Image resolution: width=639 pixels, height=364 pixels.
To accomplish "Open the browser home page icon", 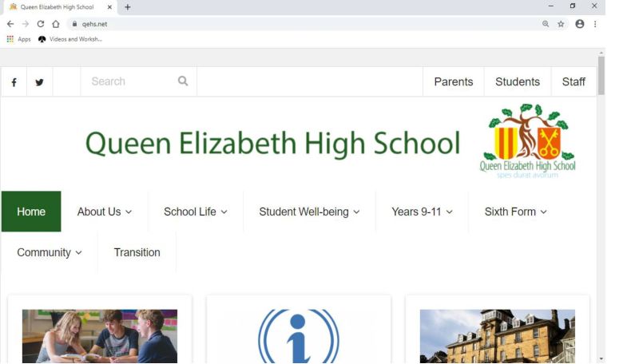I will click(56, 24).
